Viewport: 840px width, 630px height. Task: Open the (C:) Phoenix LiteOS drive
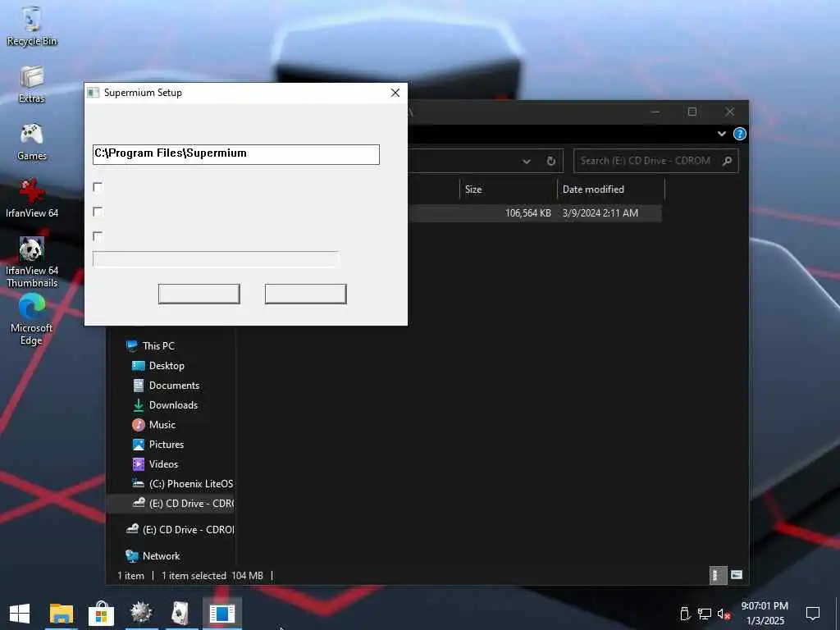(182, 484)
